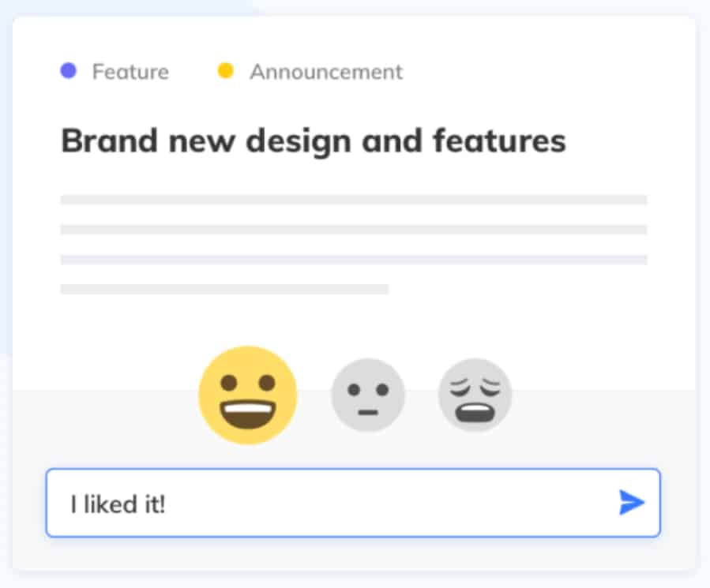Click the word 'features' in the heading
The image size is (710, 588).
pos(499,140)
